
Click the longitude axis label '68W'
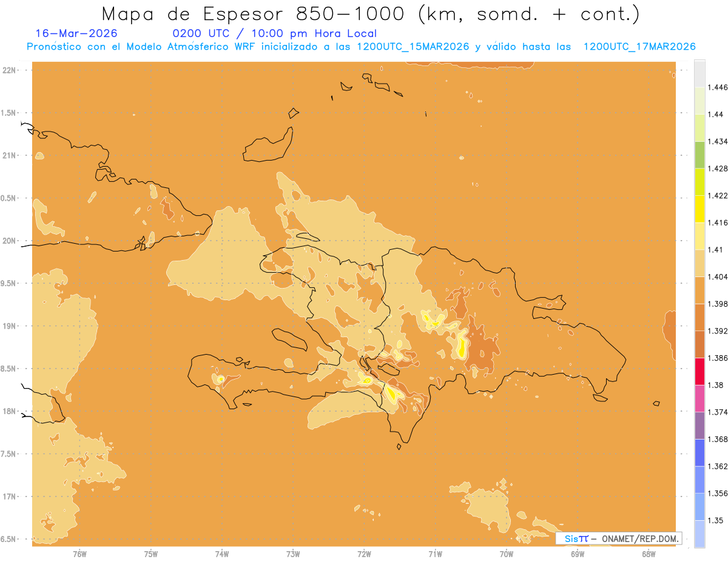pyautogui.click(x=649, y=554)
